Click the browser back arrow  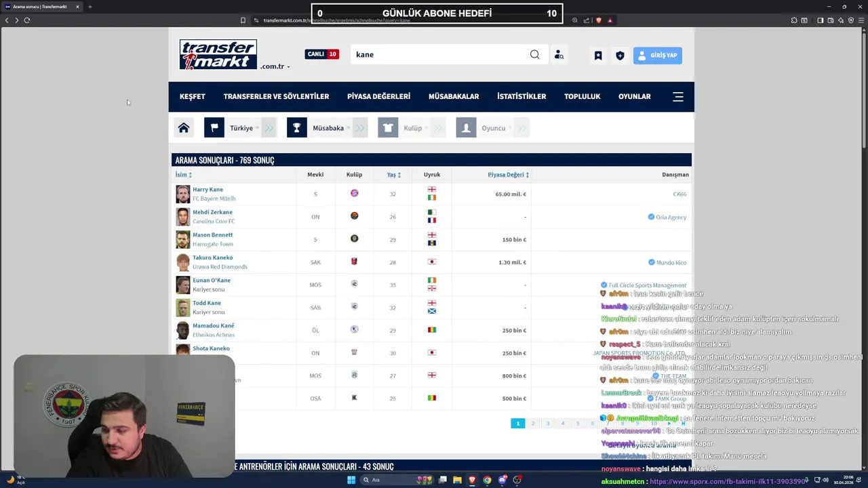coord(7,20)
